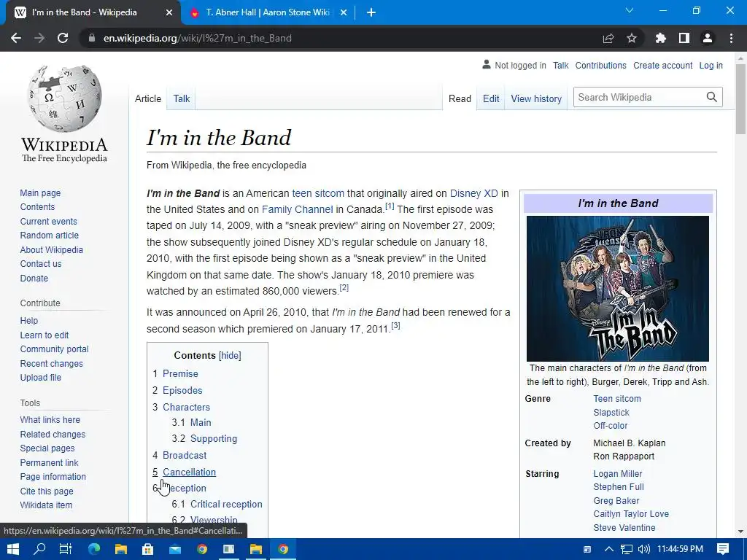Open the Mail app on the taskbar
This screenshot has width=747, height=560.
[x=175, y=549]
